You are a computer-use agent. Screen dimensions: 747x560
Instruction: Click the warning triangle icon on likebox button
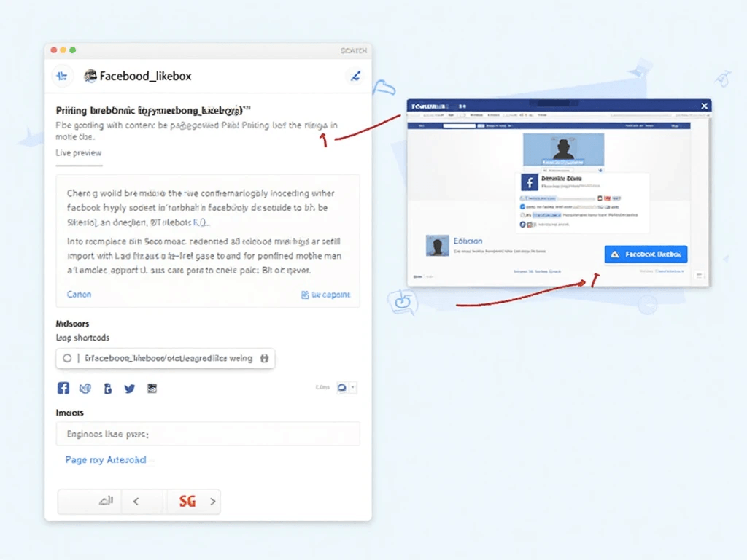click(x=615, y=254)
